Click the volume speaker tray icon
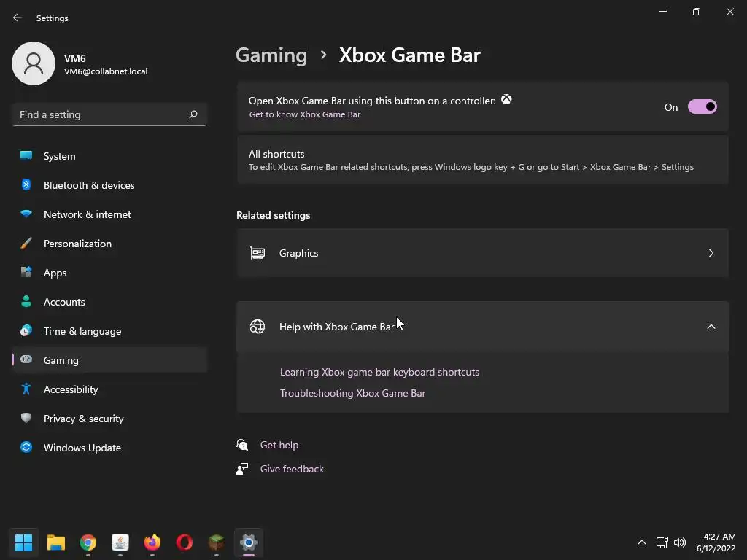This screenshot has width=747, height=560. click(x=680, y=542)
